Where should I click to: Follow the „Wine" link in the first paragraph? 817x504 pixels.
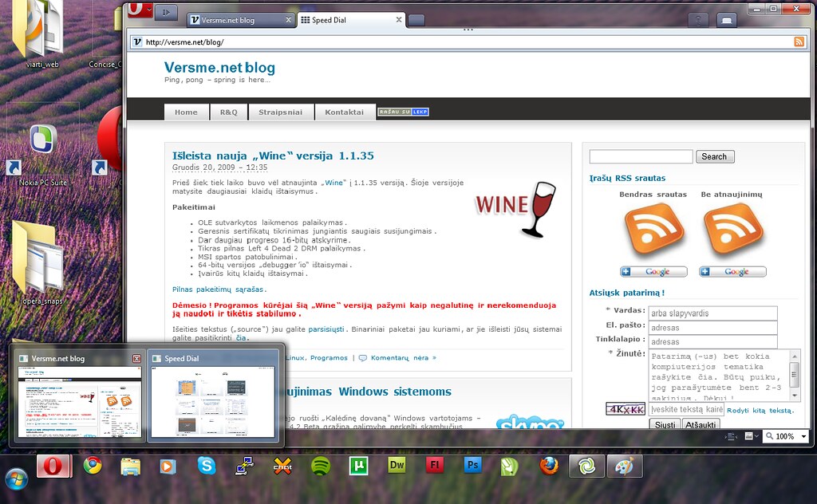coord(334,183)
